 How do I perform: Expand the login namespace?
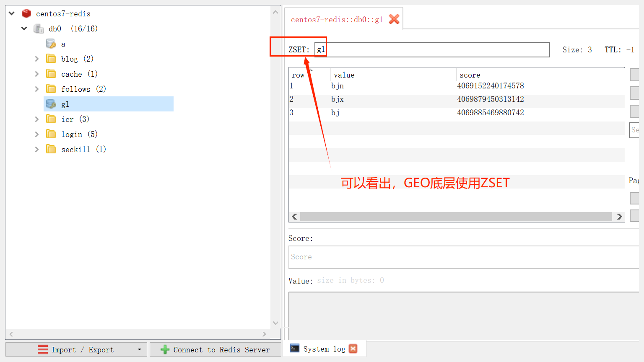[37, 134]
